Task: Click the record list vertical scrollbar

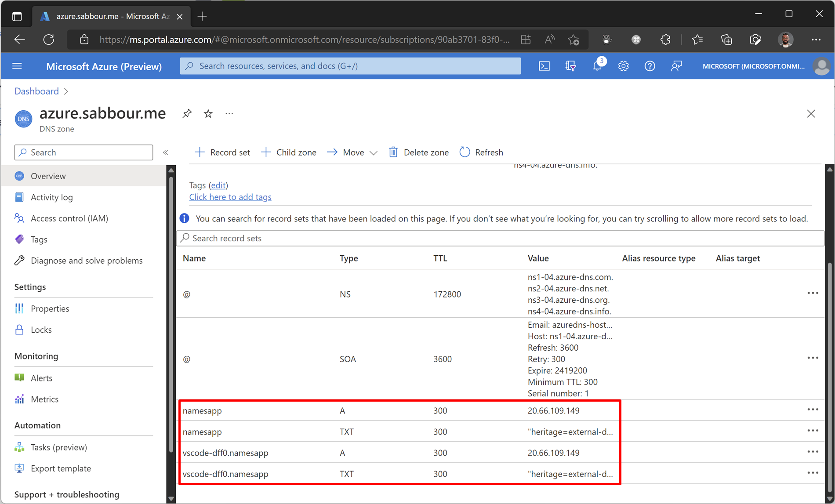Action: tap(830, 378)
